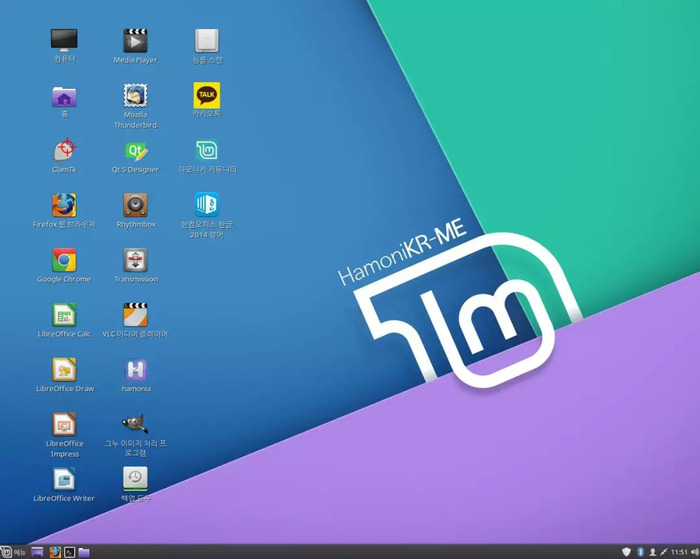This screenshot has height=559, width=700.
Task: Open the VLC 미디어 플레이어 icon
Action: pyautogui.click(x=135, y=315)
